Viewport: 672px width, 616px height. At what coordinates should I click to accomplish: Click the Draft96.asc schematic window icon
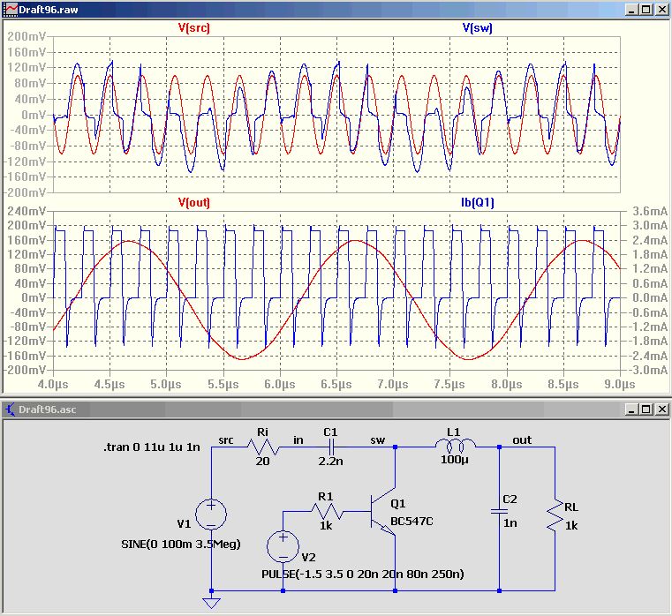pyautogui.click(x=10, y=409)
